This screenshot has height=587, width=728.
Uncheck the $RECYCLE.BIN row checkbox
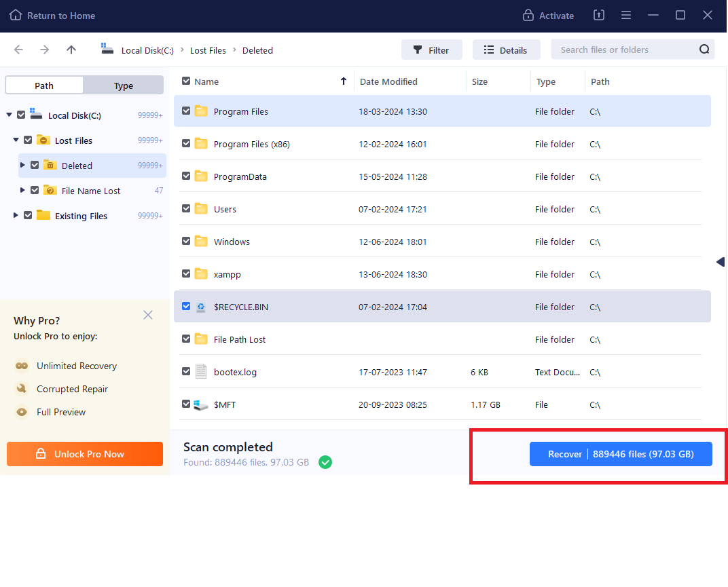tap(186, 306)
